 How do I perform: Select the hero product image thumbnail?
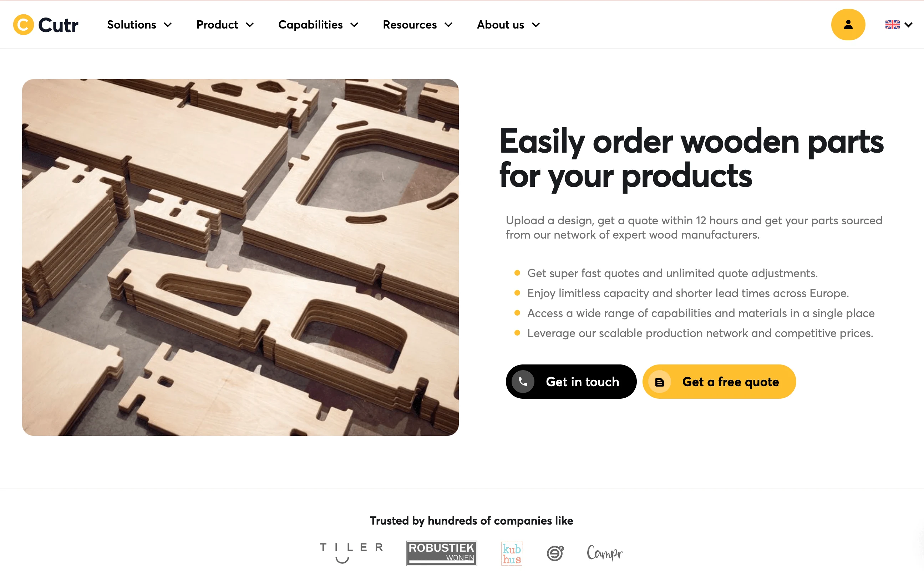pos(241,257)
